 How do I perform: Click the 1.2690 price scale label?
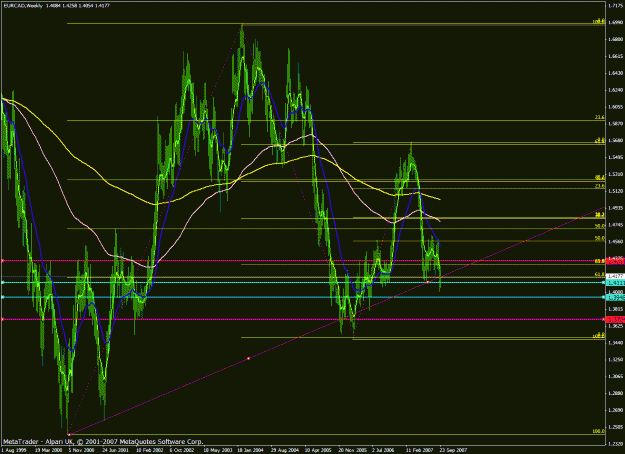614,410
